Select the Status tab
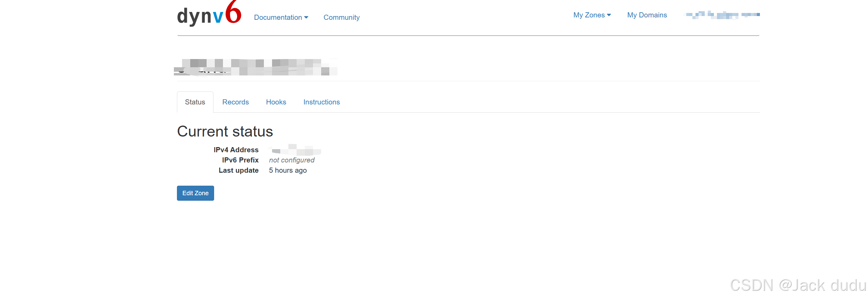This screenshot has width=868, height=299. coord(195,102)
